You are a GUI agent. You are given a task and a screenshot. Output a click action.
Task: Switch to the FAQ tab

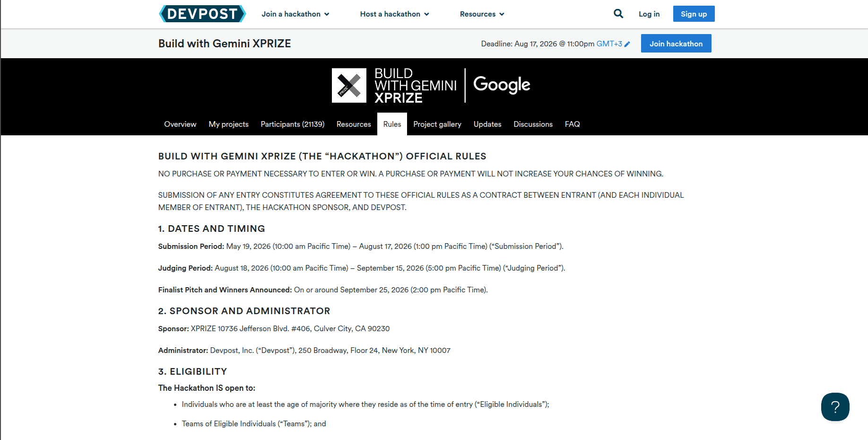click(x=573, y=124)
